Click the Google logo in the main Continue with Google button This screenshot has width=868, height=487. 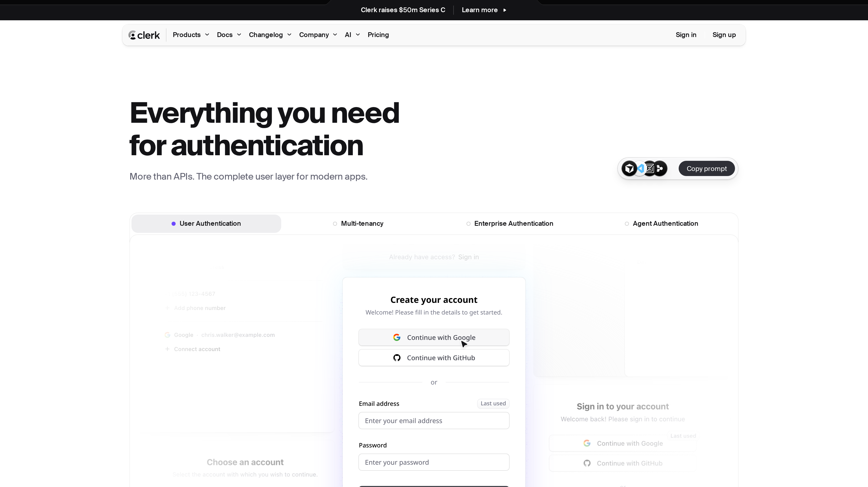click(x=397, y=337)
